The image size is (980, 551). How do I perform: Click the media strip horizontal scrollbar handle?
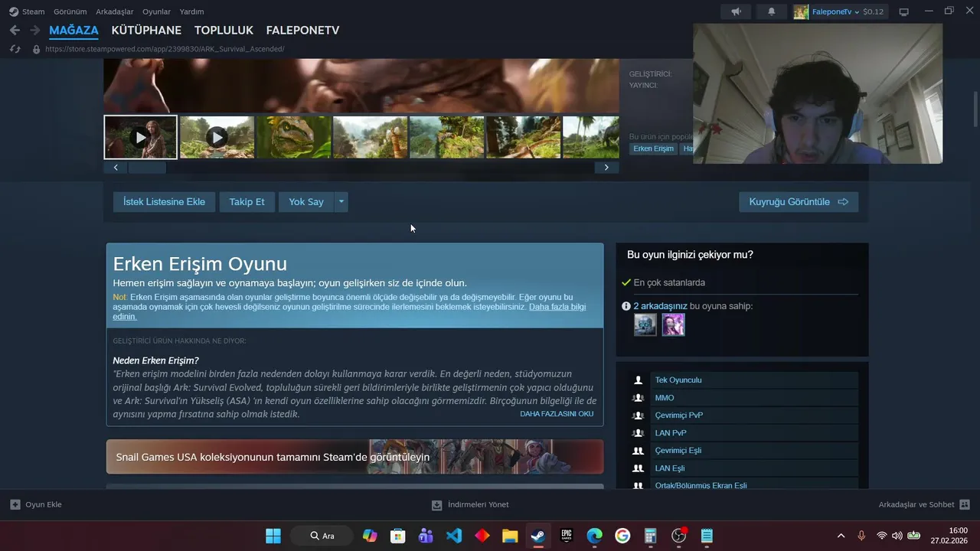147,168
